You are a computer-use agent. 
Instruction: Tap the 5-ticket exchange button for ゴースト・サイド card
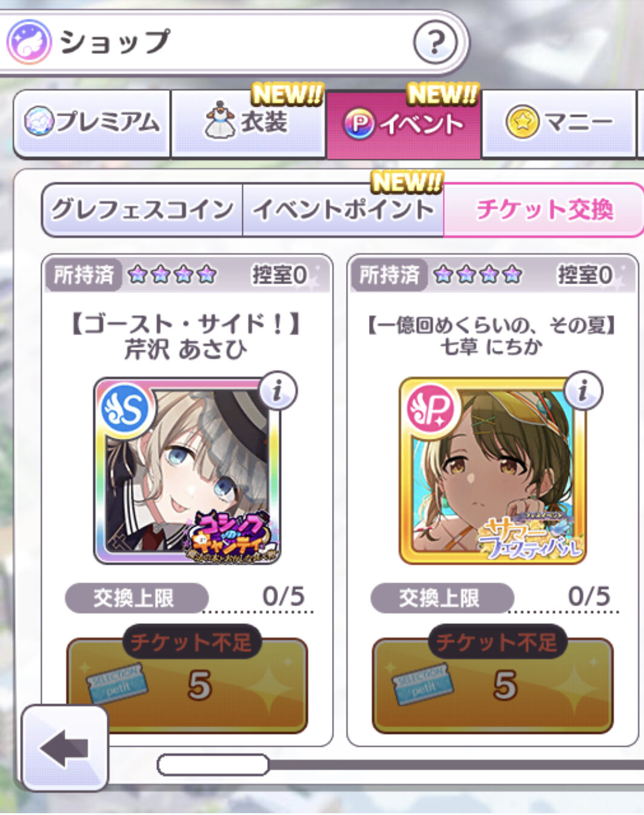[187, 685]
